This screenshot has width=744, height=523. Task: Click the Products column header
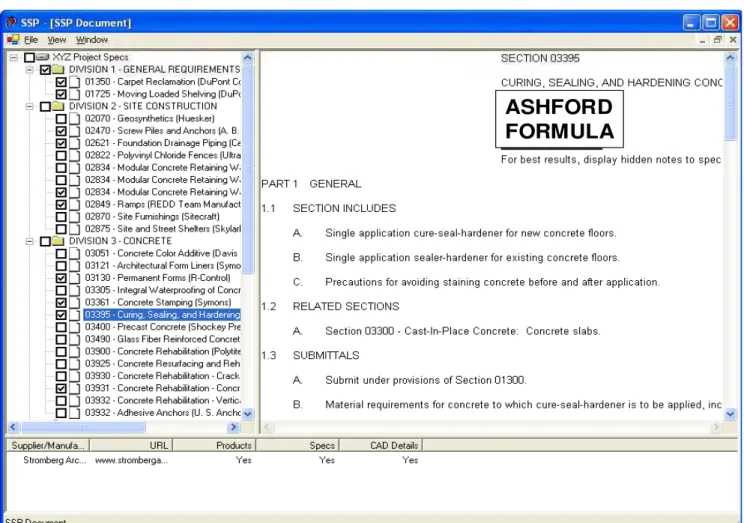pyautogui.click(x=214, y=445)
